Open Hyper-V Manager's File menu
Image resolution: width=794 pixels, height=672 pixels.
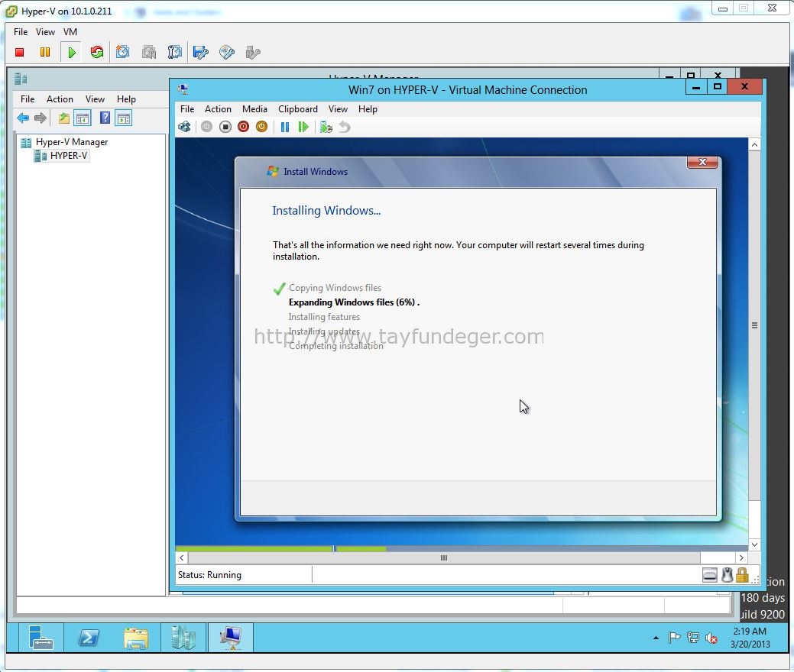28,99
